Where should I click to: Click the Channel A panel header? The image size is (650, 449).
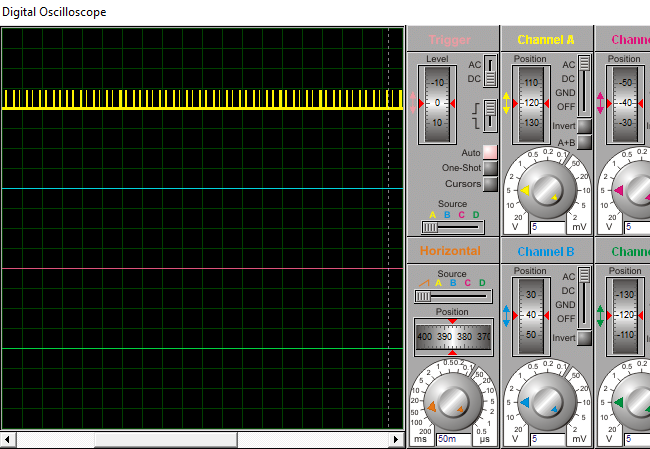tap(547, 39)
